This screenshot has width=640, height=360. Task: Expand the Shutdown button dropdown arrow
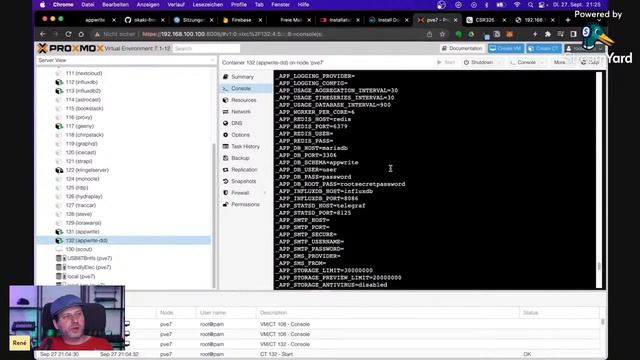point(500,62)
